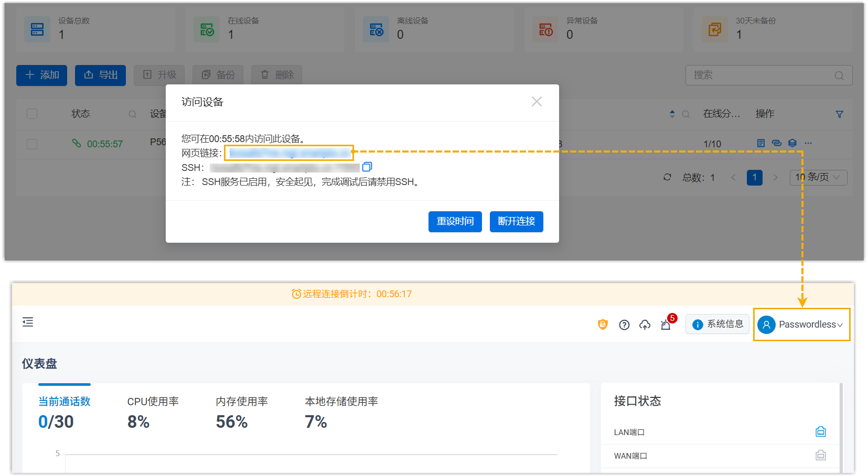Image resolution: width=868 pixels, height=476 pixels.
Task: Open the 10 条/页 page size dropdown
Action: coord(818,177)
